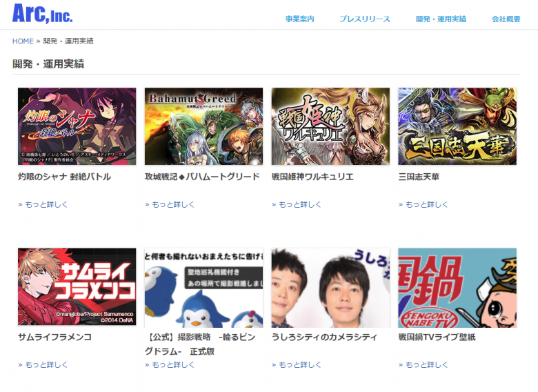Screen dimensions: 538x392
Task: Open the 会社概要 menu item
Action: (x=506, y=19)
